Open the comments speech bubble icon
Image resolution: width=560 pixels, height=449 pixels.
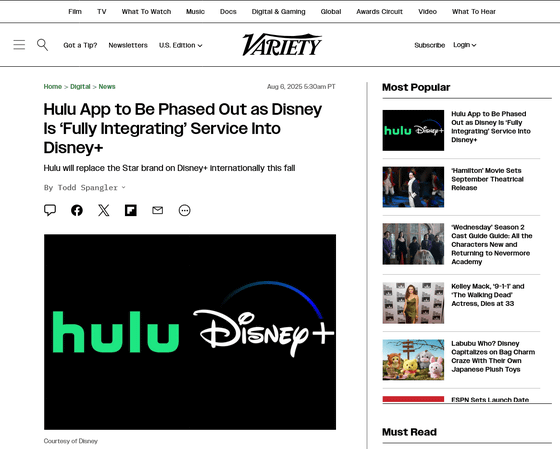click(50, 210)
